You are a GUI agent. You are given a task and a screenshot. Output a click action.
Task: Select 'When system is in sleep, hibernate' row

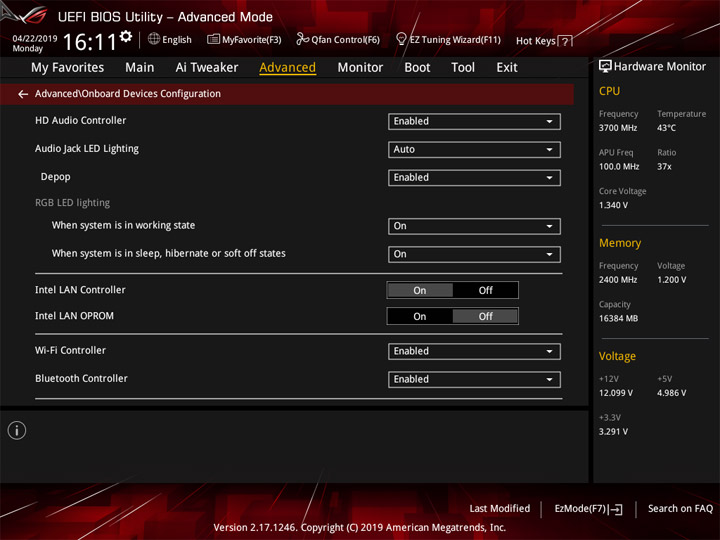(x=169, y=253)
